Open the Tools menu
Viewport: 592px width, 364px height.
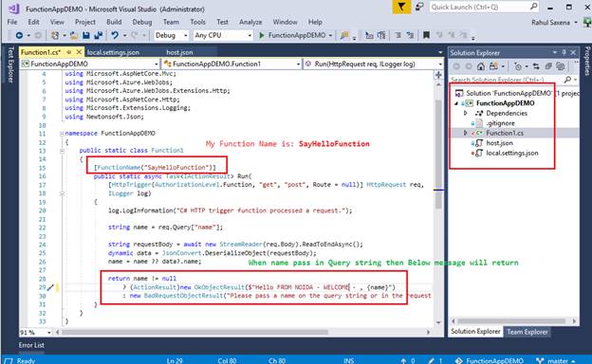click(197, 22)
